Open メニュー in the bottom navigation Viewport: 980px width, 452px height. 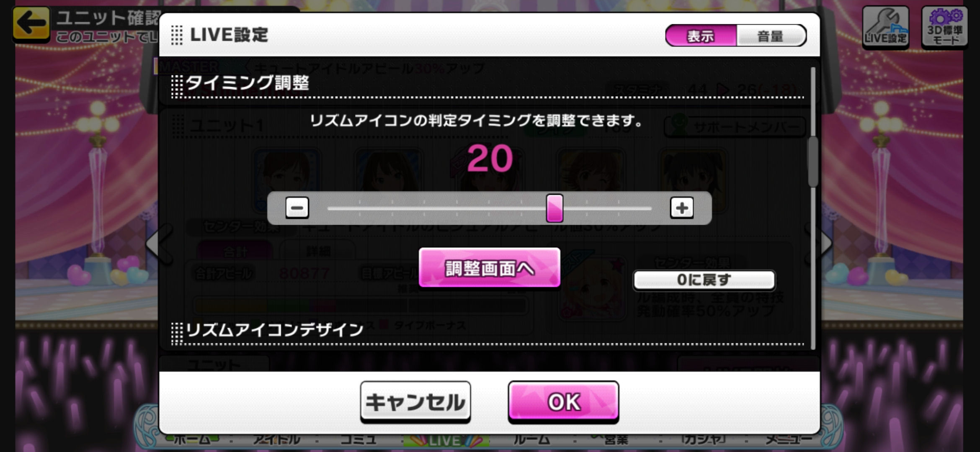tap(789, 439)
